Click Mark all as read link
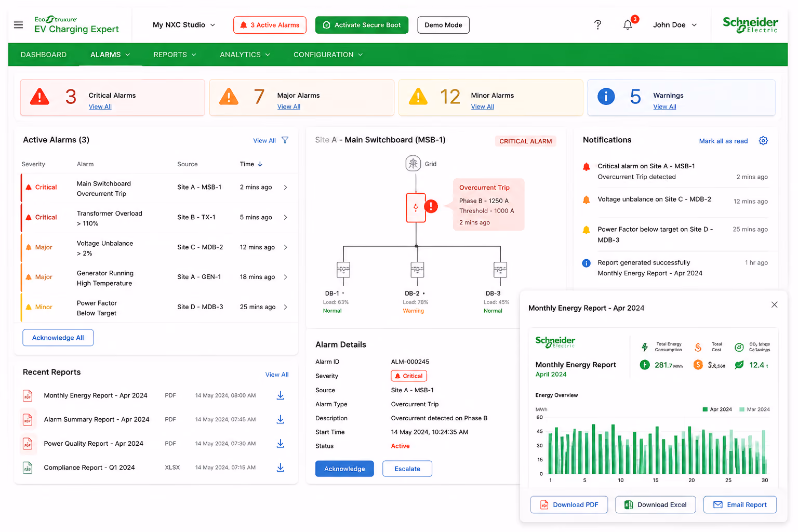798x532 pixels. pyautogui.click(x=723, y=141)
